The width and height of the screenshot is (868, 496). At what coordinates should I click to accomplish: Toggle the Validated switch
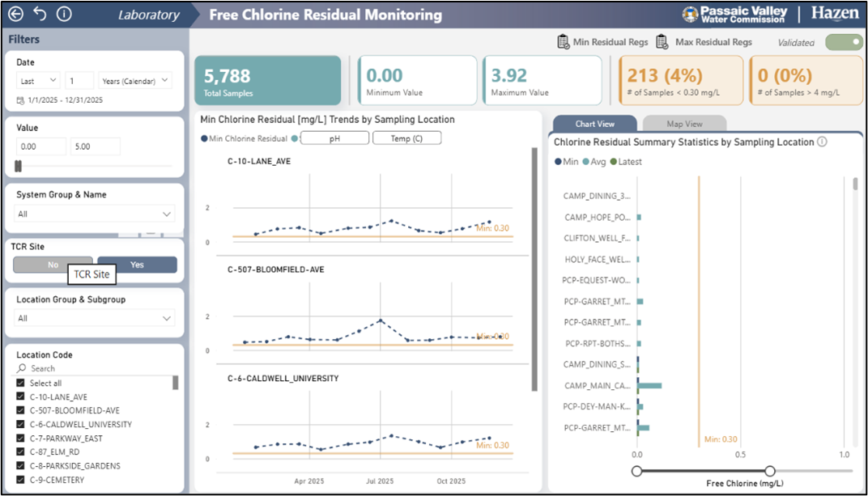844,43
